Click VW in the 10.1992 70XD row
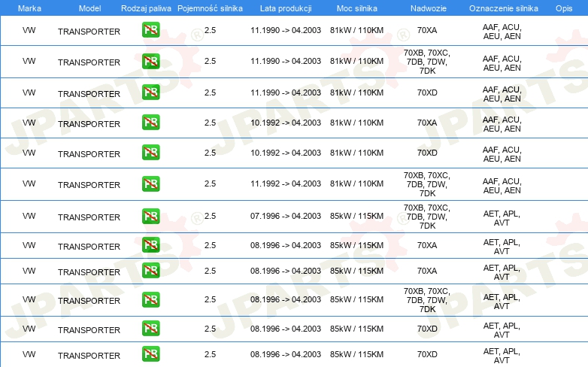The width and height of the screenshot is (588, 367). pos(29,153)
